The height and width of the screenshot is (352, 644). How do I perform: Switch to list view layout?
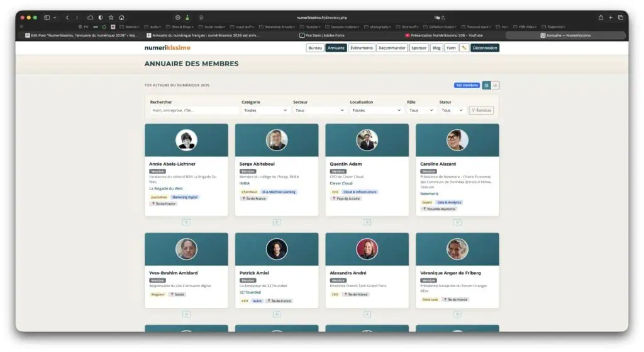pyautogui.click(x=495, y=85)
